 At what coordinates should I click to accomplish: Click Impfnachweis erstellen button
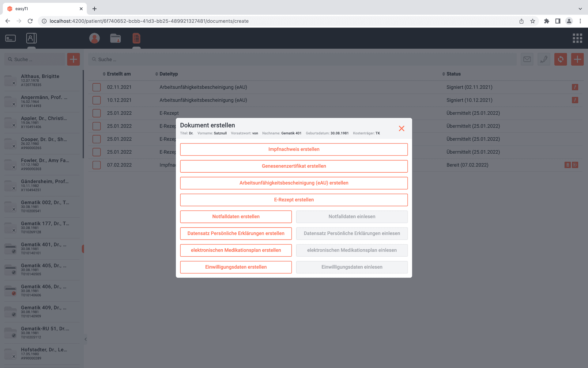[x=294, y=149]
